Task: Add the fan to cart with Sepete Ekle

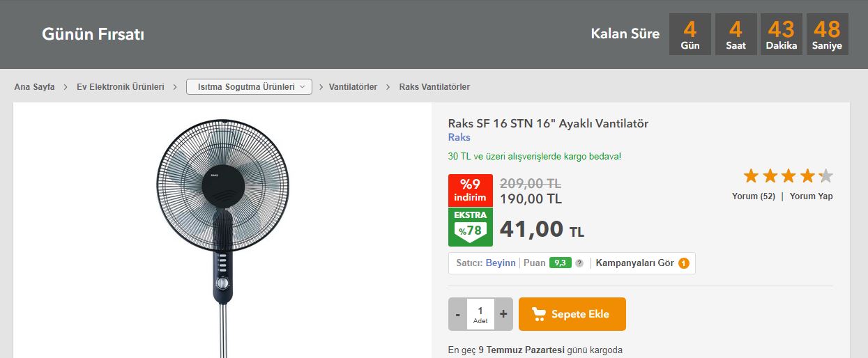Action: [x=572, y=314]
